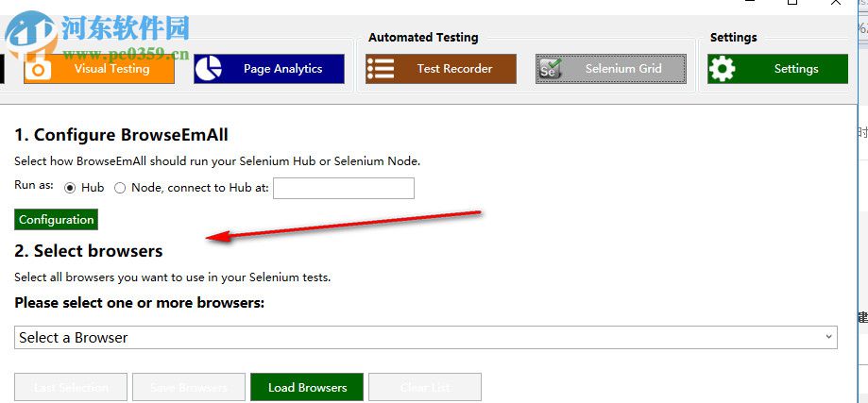Open the green Configuration button

(56, 220)
